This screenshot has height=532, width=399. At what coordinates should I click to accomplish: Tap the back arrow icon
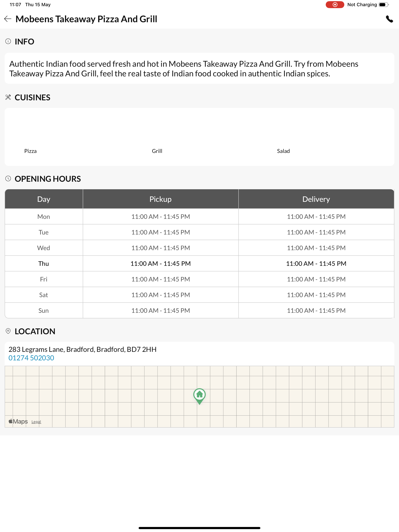[x=8, y=19]
